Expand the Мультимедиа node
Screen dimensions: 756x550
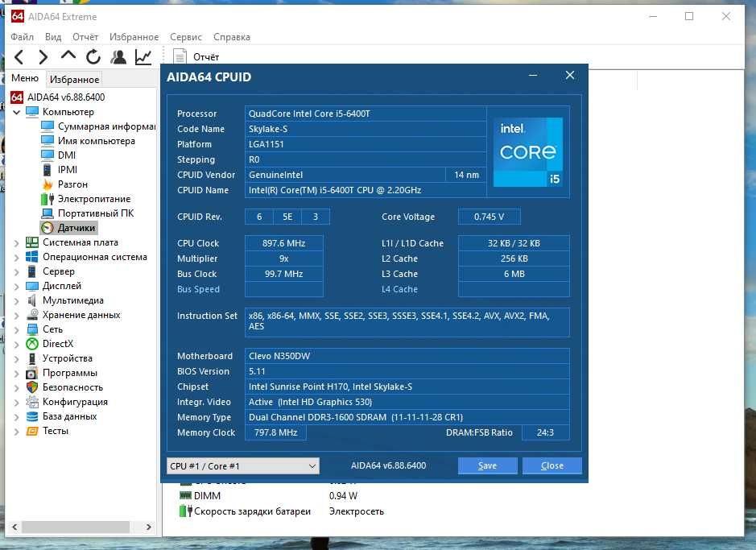(x=16, y=301)
